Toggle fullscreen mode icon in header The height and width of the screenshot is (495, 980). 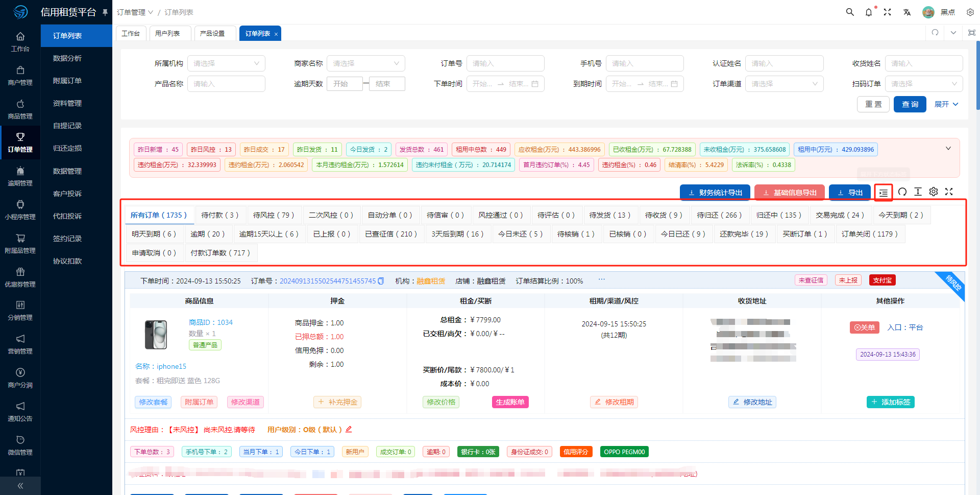pyautogui.click(x=888, y=12)
